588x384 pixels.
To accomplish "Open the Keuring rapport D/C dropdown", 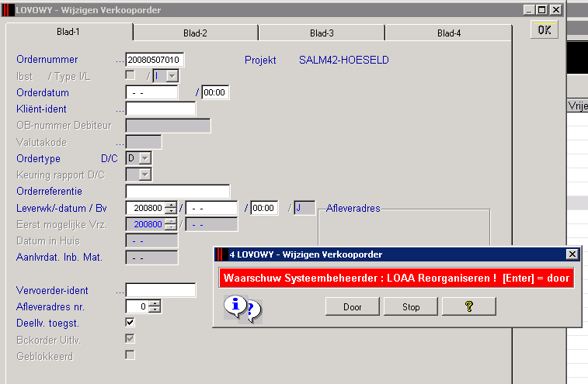I will (x=145, y=175).
